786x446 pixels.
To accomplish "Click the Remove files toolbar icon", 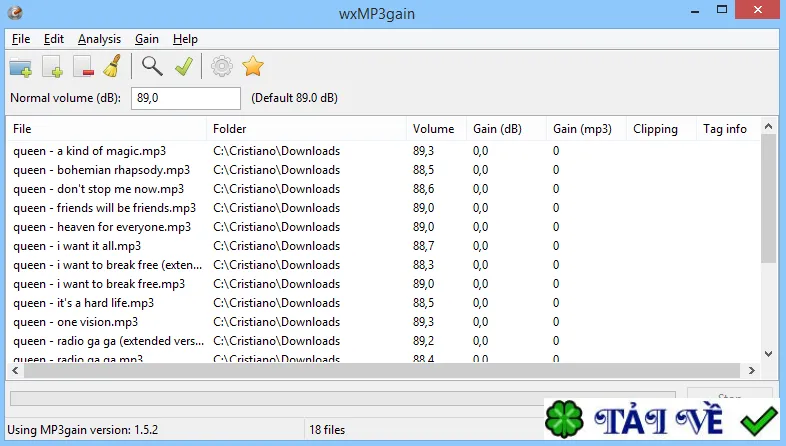I will (83, 67).
